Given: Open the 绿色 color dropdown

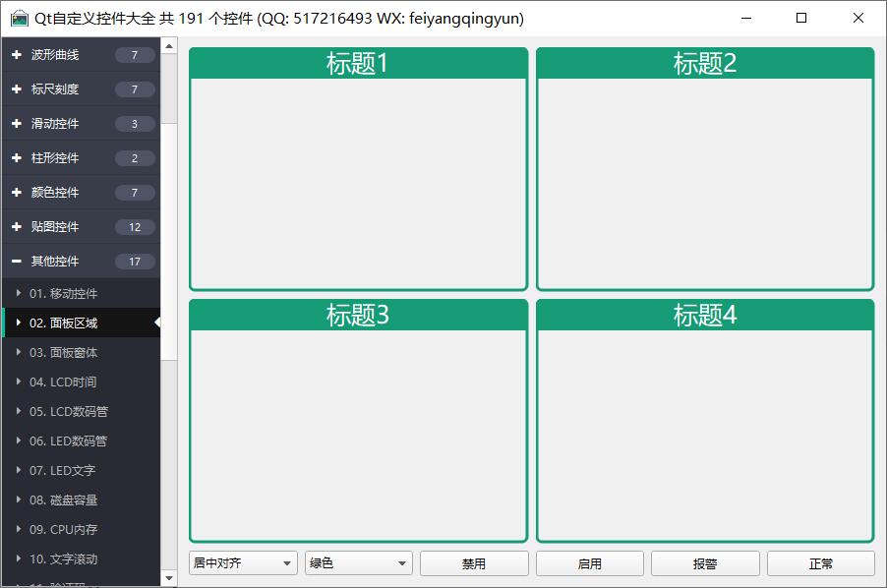Looking at the screenshot, I should (359, 563).
